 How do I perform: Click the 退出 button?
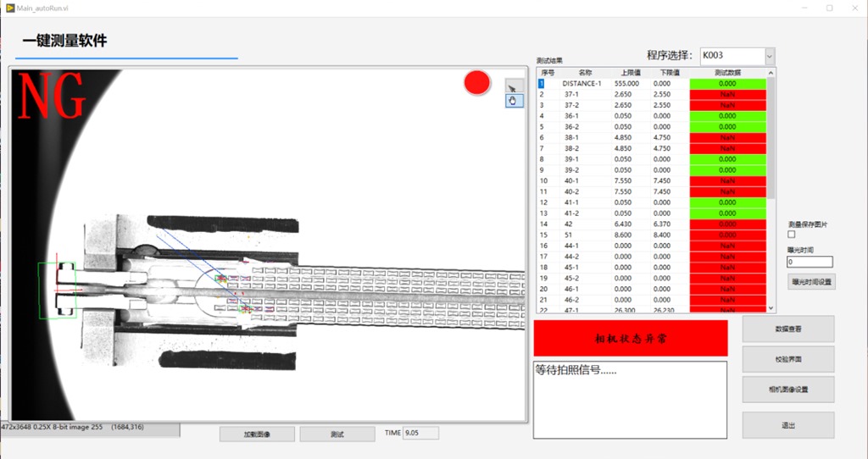tap(787, 425)
